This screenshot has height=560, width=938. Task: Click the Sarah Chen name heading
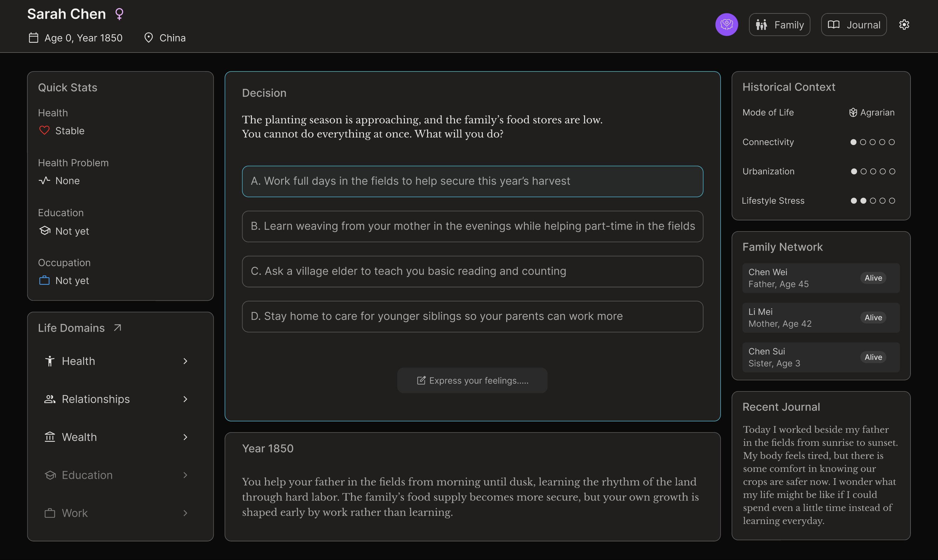coord(66,14)
